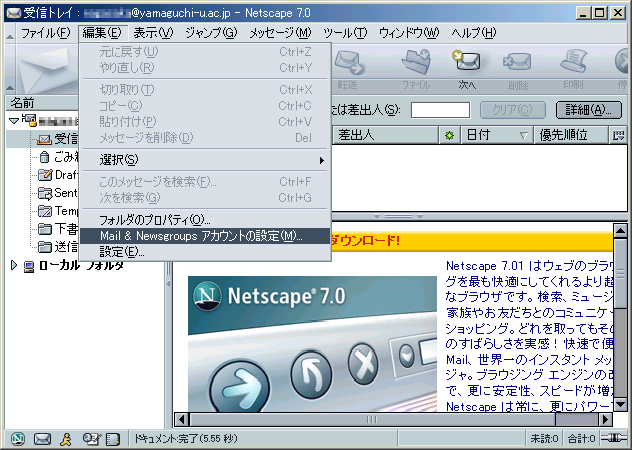Screen dimensions: 632x450
Task: Open the ファイル(F) menu
Action: tap(45, 33)
